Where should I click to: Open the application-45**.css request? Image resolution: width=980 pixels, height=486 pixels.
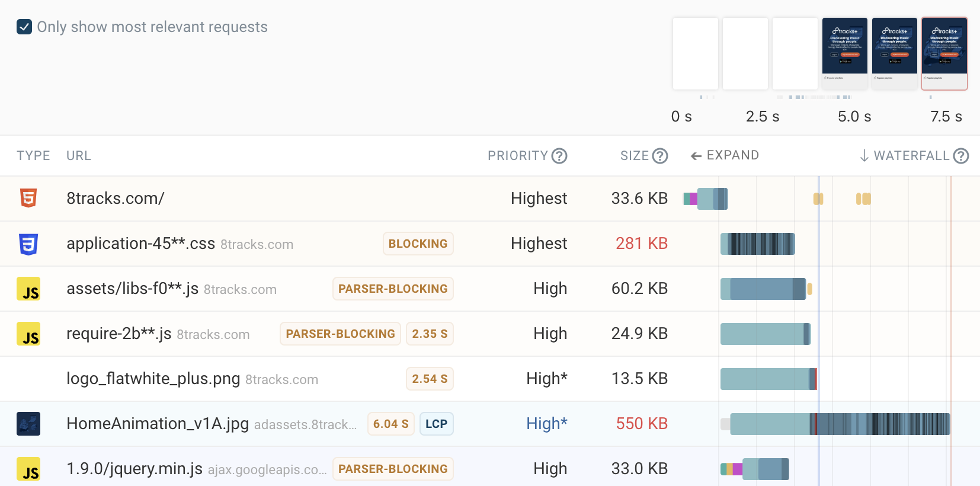[x=490, y=244]
